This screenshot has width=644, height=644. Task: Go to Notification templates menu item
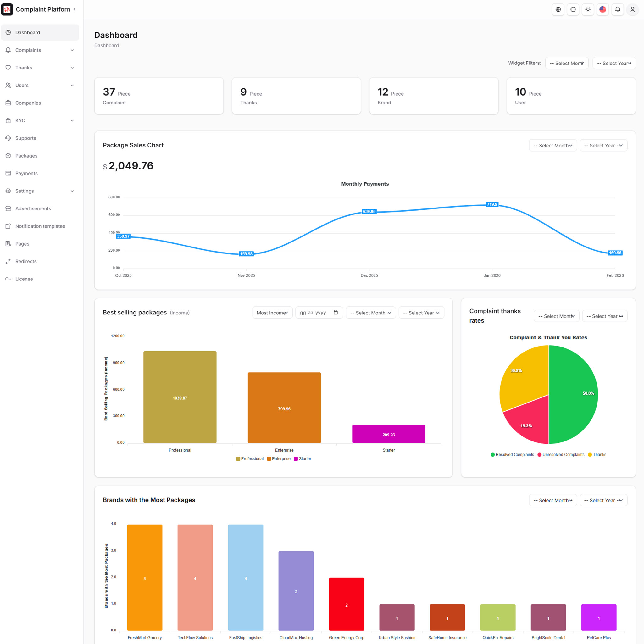40,226
